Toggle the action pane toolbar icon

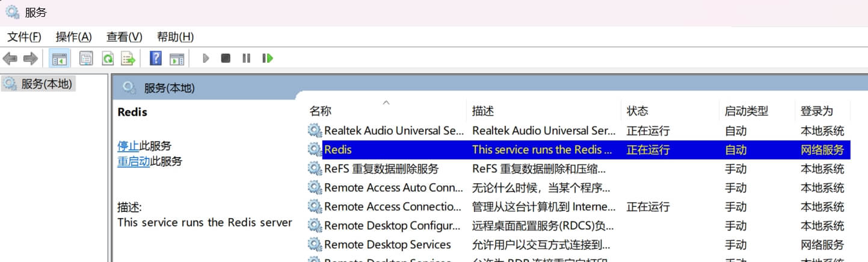(176, 58)
